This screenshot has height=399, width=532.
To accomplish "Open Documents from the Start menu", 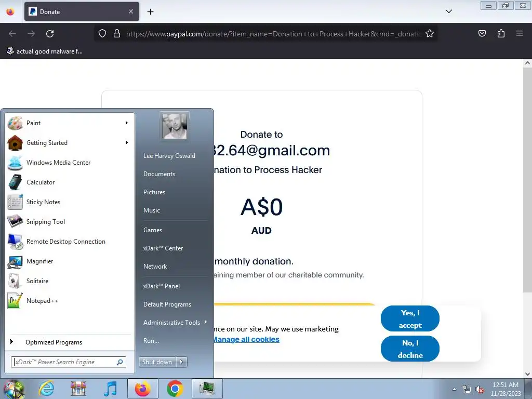I will 159,174.
